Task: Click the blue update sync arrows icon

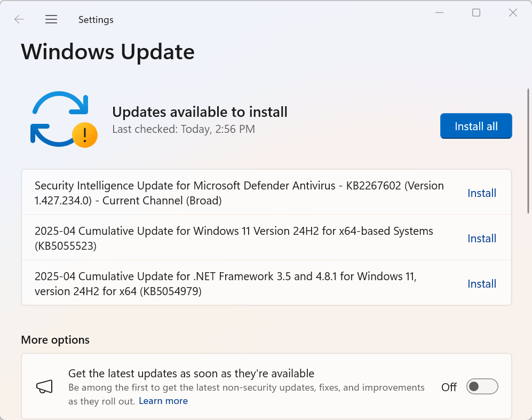Action: (x=59, y=118)
